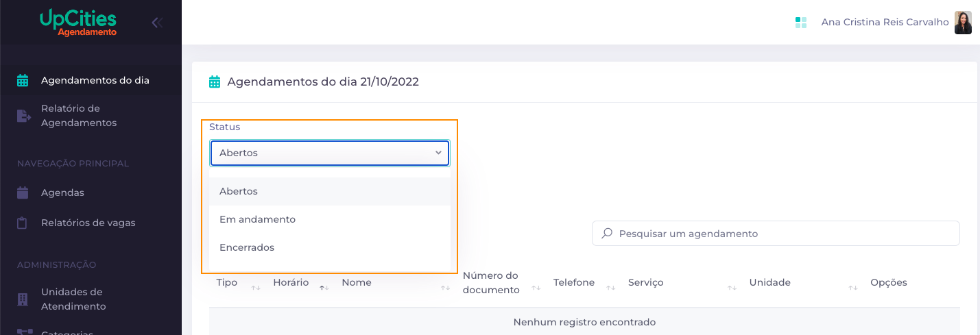Open the Status dropdown showing Abertos

(330, 153)
